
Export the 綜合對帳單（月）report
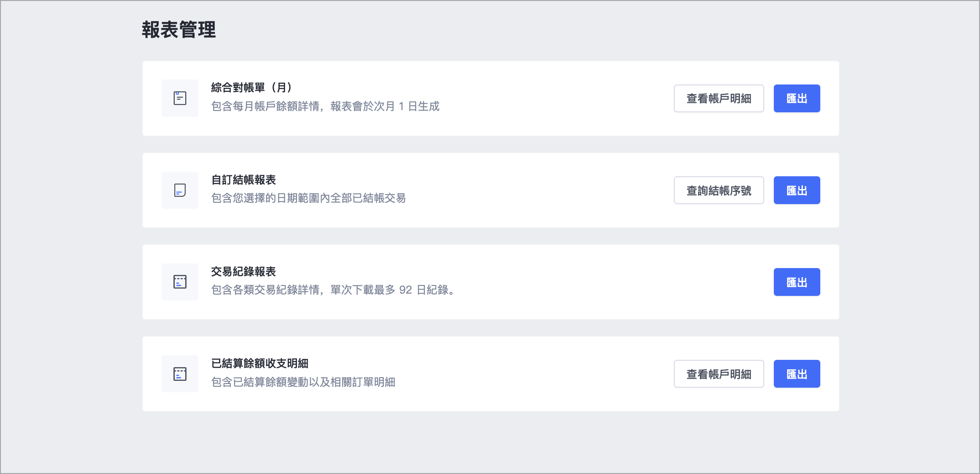click(797, 98)
